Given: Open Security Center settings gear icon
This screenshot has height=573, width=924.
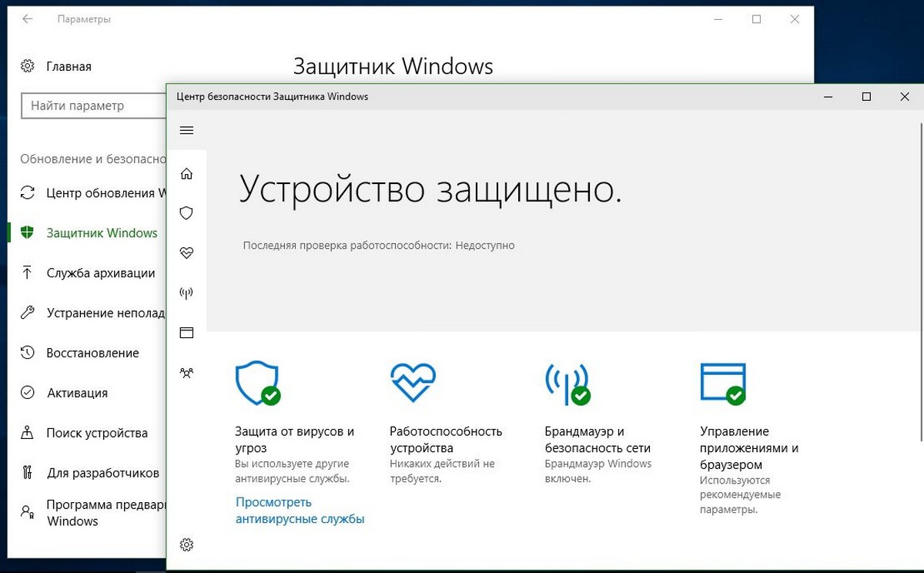Looking at the screenshot, I should pos(186,545).
